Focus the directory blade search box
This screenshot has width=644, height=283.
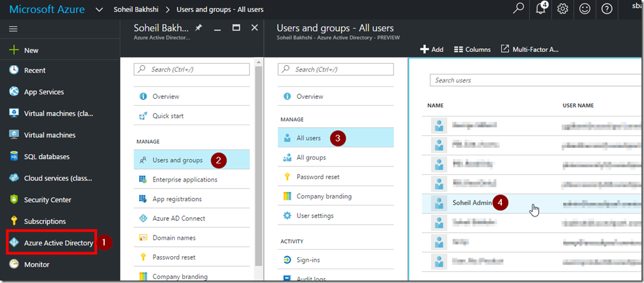(192, 69)
